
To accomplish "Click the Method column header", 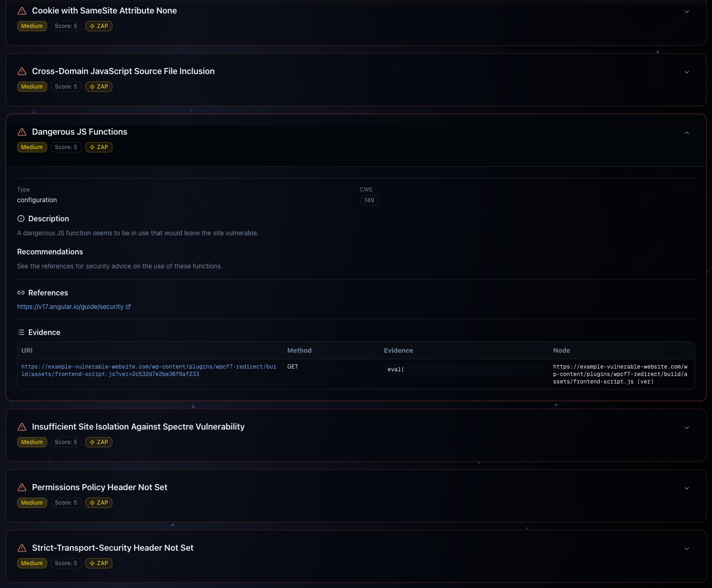I will point(299,350).
